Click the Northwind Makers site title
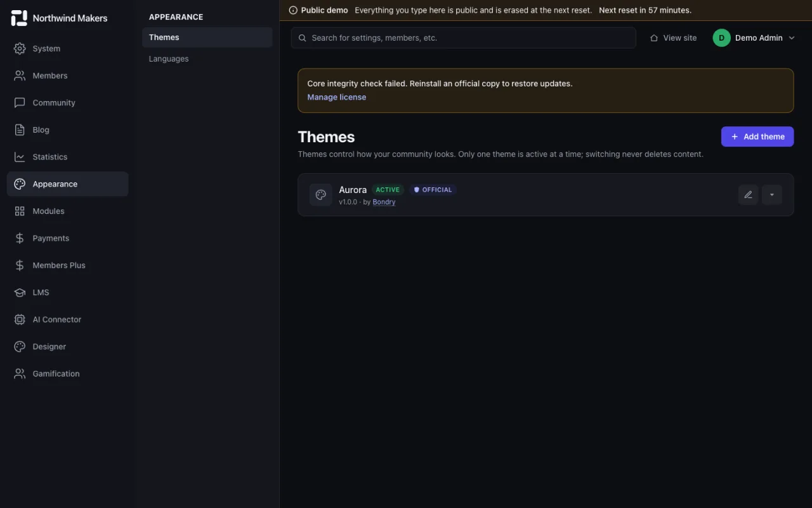Viewport: 812px width, 508px height. tap(70, 18)
